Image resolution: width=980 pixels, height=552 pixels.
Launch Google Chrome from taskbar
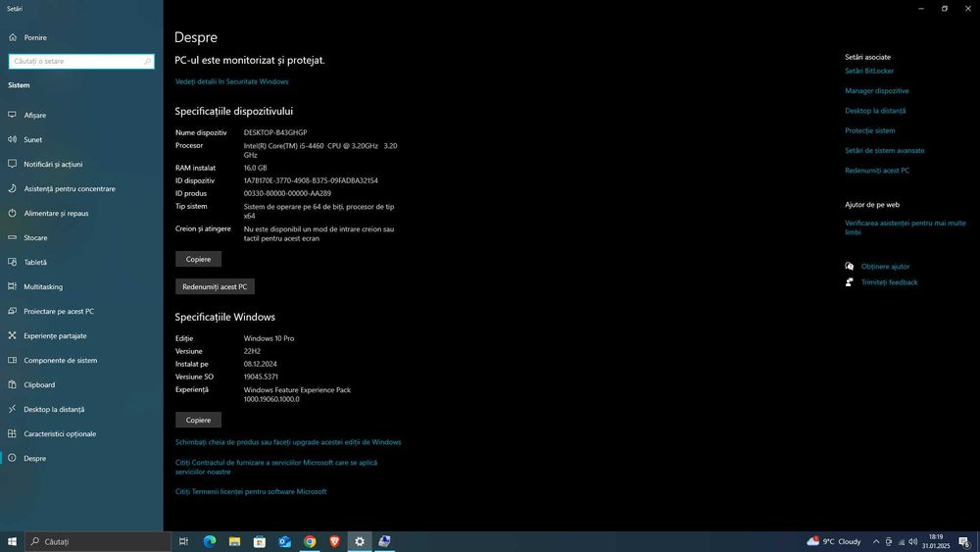tap(310, 541)
